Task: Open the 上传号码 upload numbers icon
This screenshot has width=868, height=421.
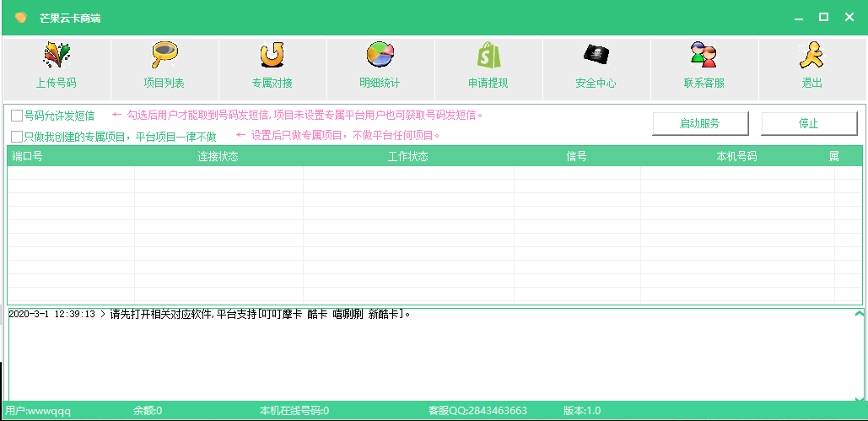Action: coord(57,56)
